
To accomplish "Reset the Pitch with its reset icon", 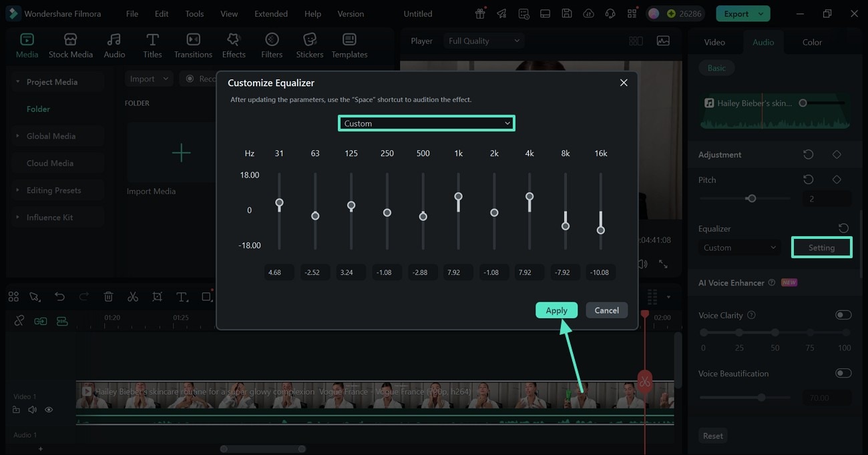I will (809, 179).
